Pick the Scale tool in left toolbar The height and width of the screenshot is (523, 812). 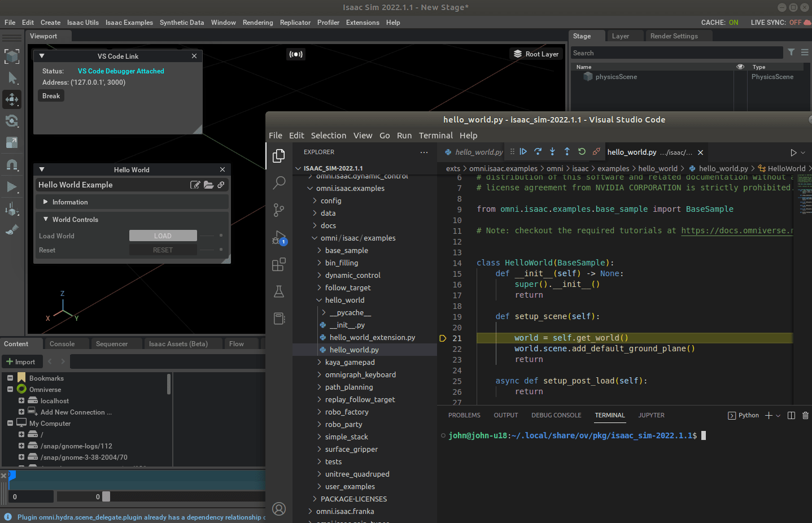pos(12,142)
